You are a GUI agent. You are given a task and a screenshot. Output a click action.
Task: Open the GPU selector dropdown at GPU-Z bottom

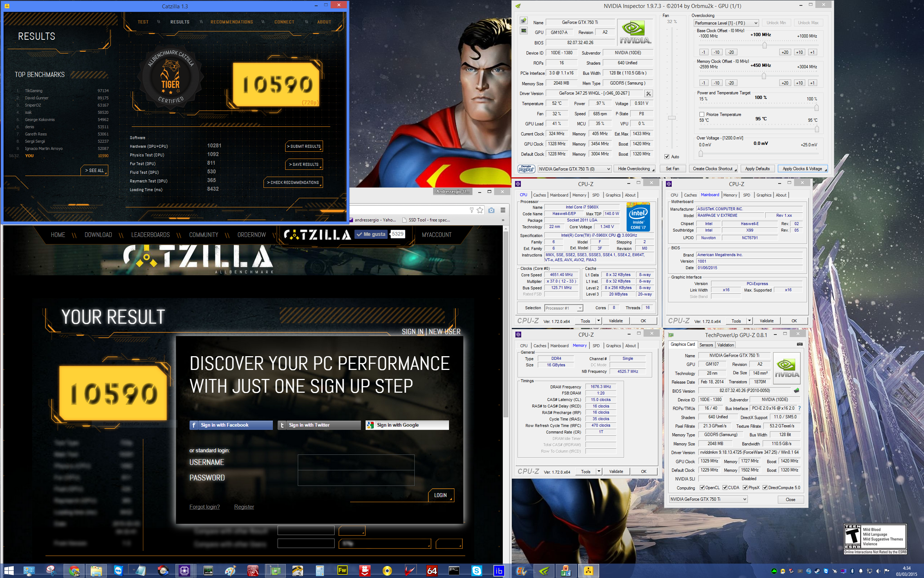[708, 499]
